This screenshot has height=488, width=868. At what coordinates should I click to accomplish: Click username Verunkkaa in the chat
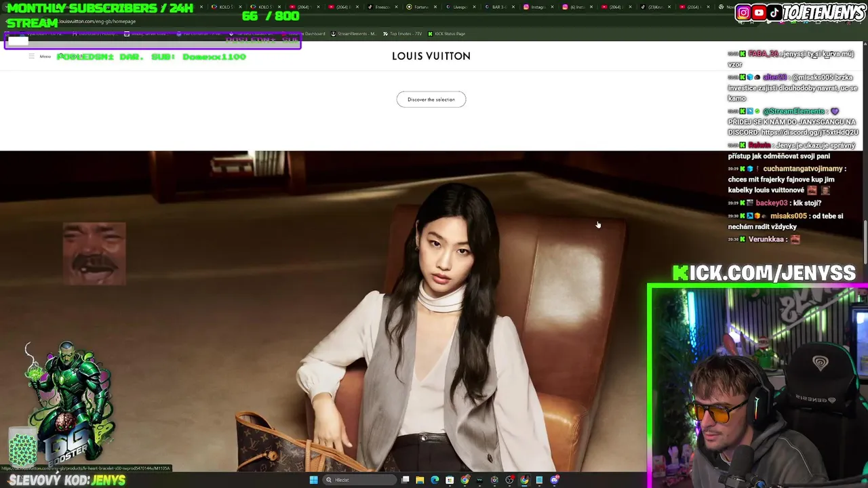[766, 239]
